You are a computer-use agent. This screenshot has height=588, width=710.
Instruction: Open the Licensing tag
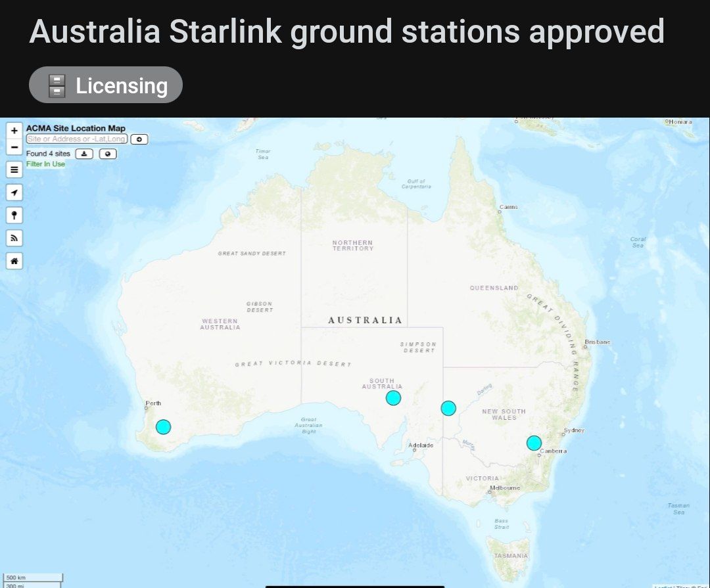[x=106, y=85]
